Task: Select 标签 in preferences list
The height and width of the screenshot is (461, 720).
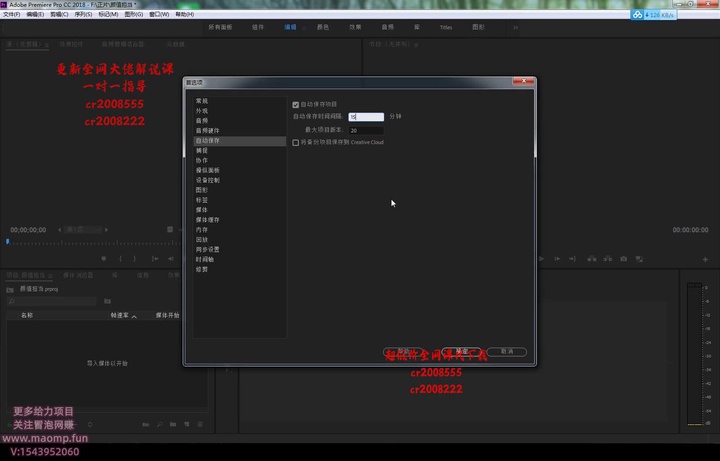Action: 202,200
